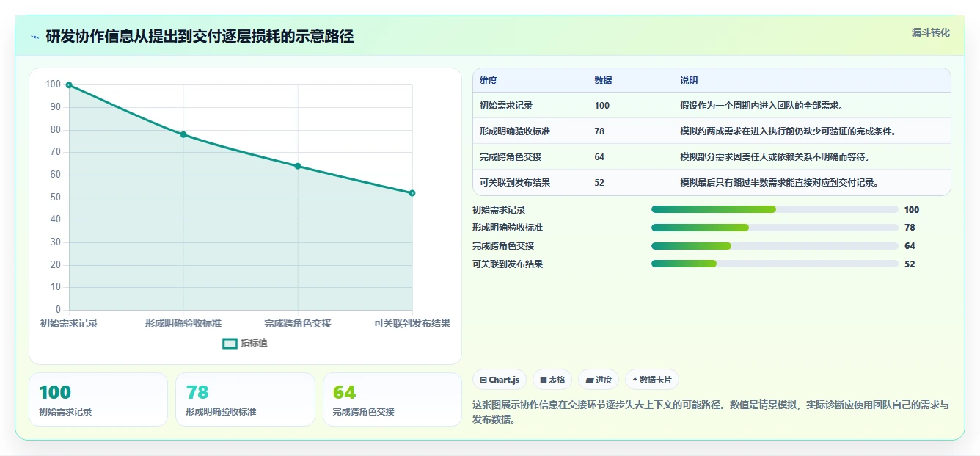Click description starting 模拟部分需求因责任人
980x456 pixels.
775,157
